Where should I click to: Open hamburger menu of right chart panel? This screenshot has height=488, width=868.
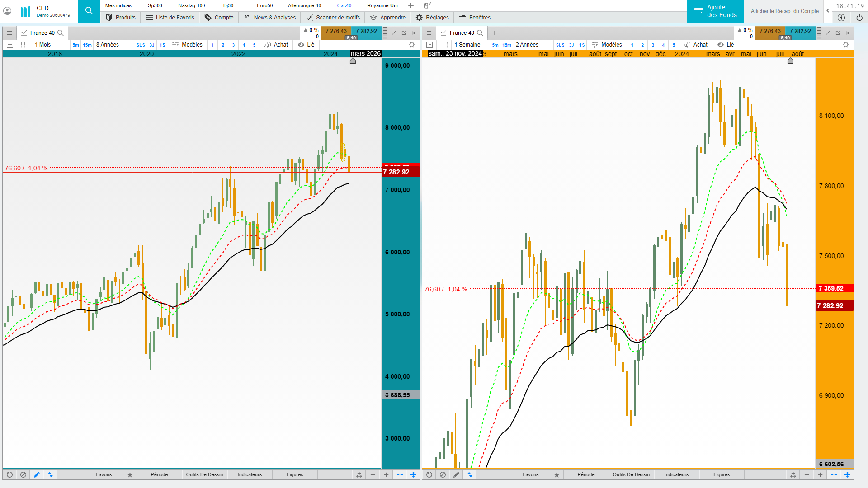(429, 33)
